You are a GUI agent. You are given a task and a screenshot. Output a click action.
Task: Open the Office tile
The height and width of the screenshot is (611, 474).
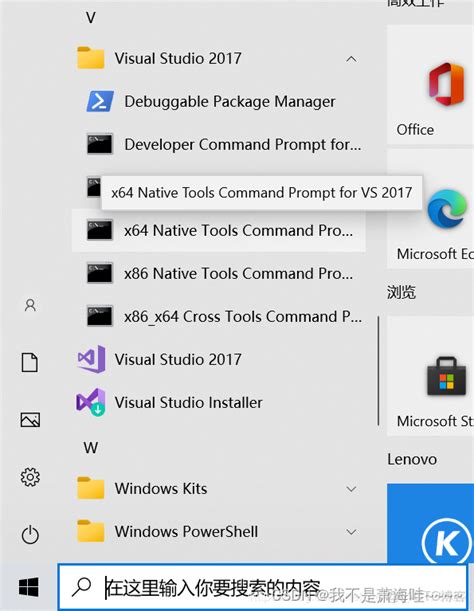(x=430, y=85)
